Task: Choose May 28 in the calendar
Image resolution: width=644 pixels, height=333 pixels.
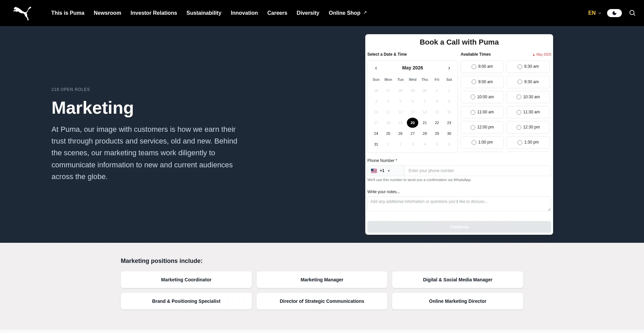Action: 425,133
